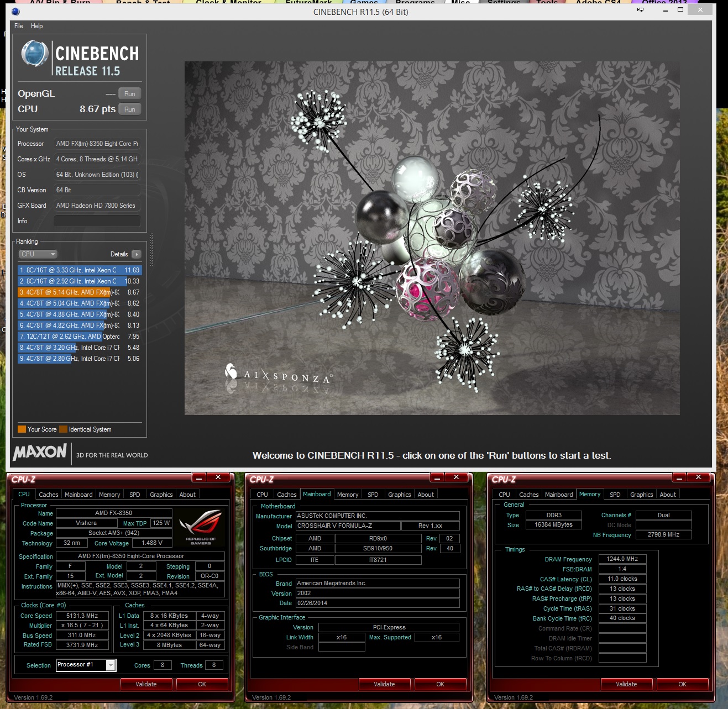
Task: Open the CPU ranking type dropdown
Action: coord(38,254)
